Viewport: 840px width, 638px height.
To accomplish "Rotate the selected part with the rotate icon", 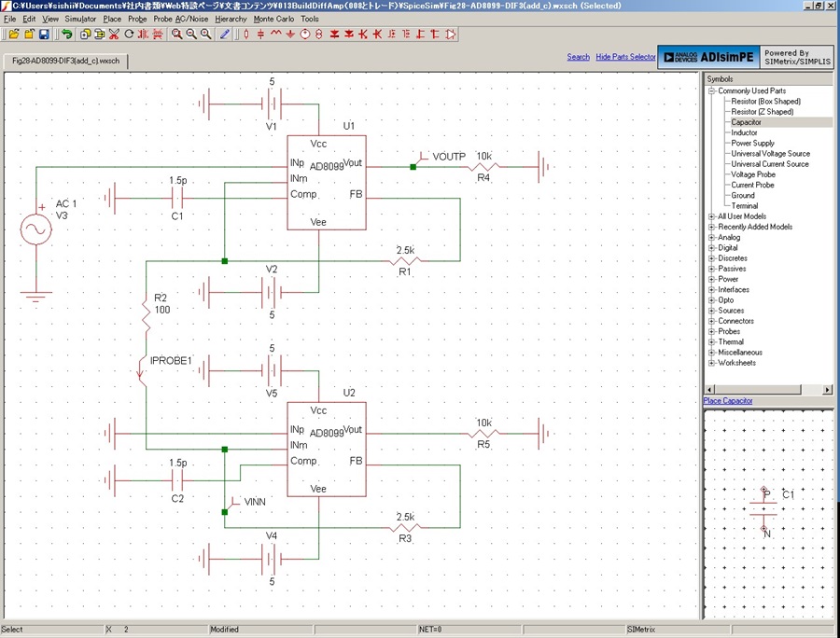I will [129, 35].
